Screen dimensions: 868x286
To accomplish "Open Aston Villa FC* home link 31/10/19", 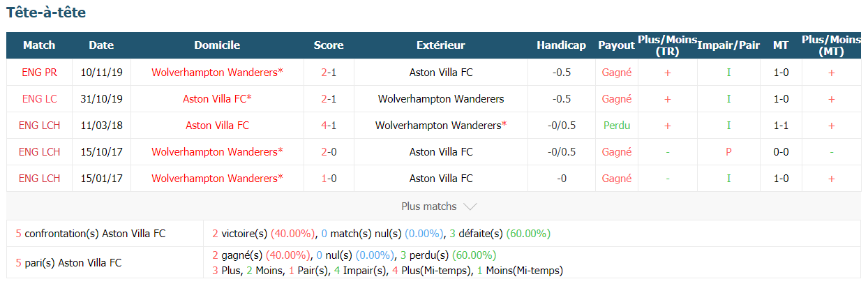I will pos(217,98).
